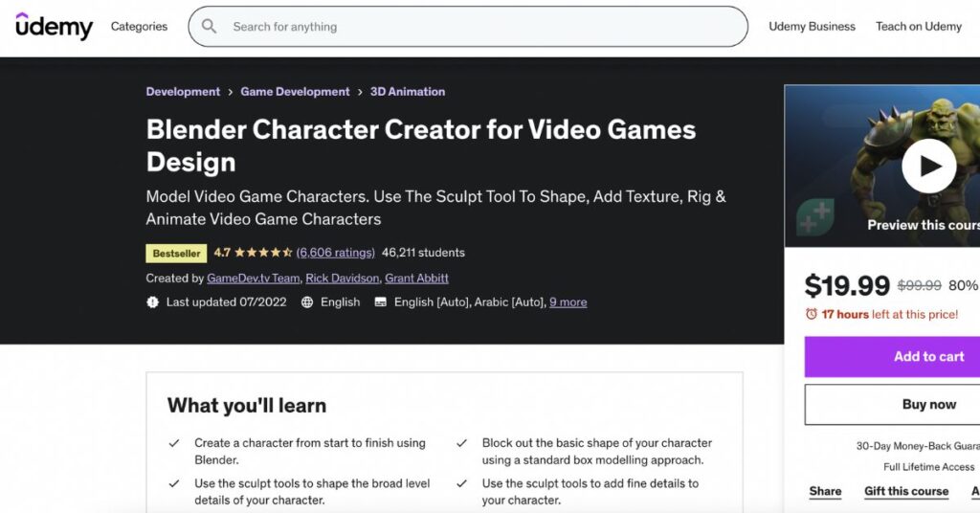The width and height of the screenshot is (980, 513).
Task: Go to Development breadcrumb
Action: pos(183,91)
